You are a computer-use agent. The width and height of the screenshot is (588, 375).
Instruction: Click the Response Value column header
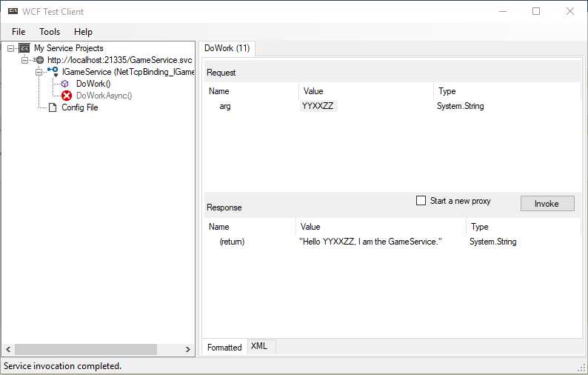point(310,227)
